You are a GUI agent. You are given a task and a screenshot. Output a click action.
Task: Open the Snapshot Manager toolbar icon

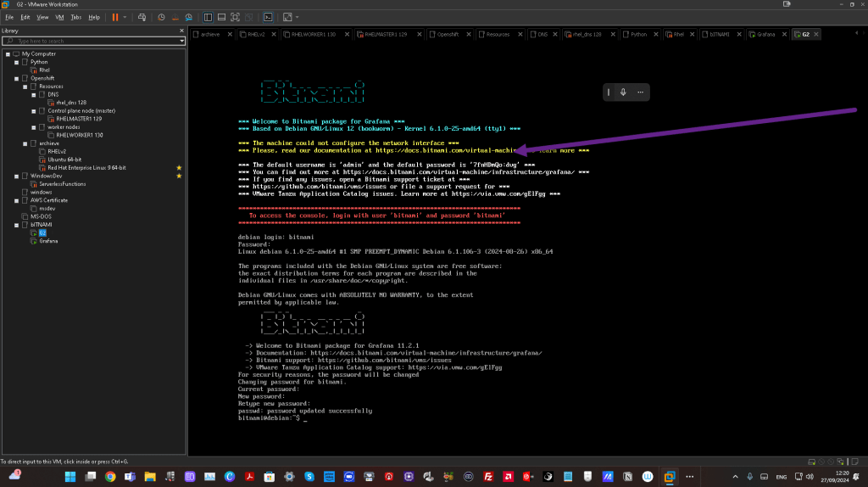coord(189,17)
